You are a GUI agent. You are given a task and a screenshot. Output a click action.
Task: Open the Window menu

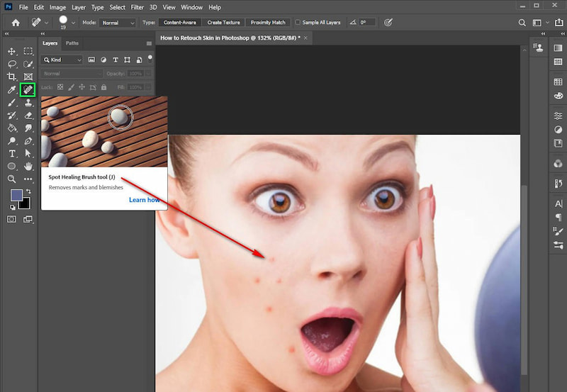191,7
